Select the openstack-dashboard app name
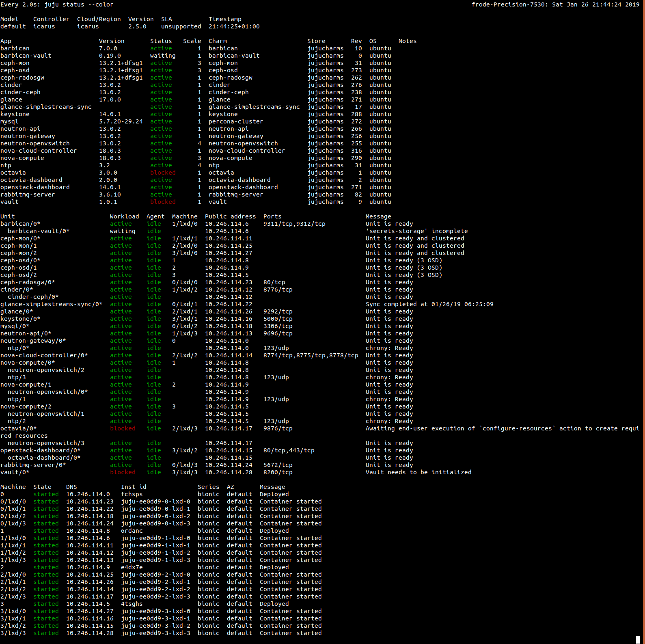 pyautogui.click(x=35, y=187)
